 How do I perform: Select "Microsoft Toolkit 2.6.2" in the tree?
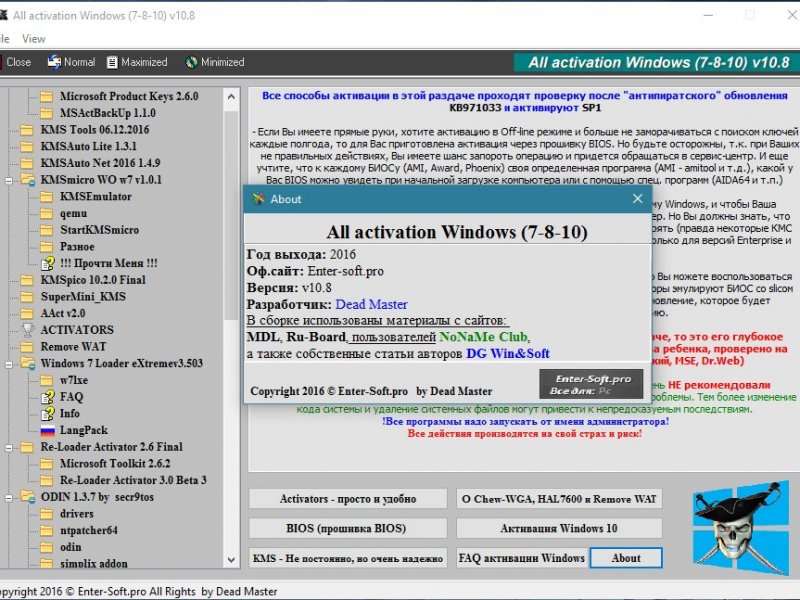pos(115,464)
